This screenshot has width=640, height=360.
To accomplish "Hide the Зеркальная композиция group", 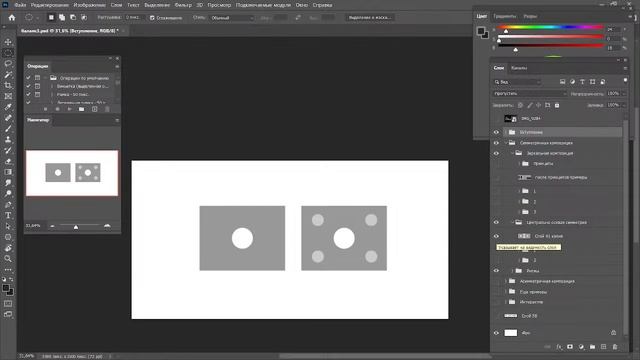I will (x=496, y=153).
